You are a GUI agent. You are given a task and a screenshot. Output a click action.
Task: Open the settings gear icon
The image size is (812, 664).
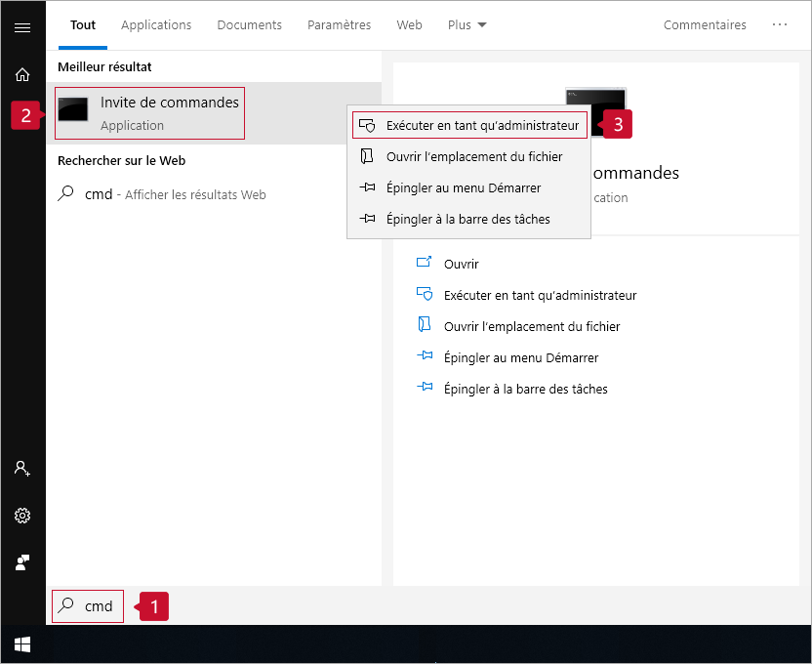(22, 516)
